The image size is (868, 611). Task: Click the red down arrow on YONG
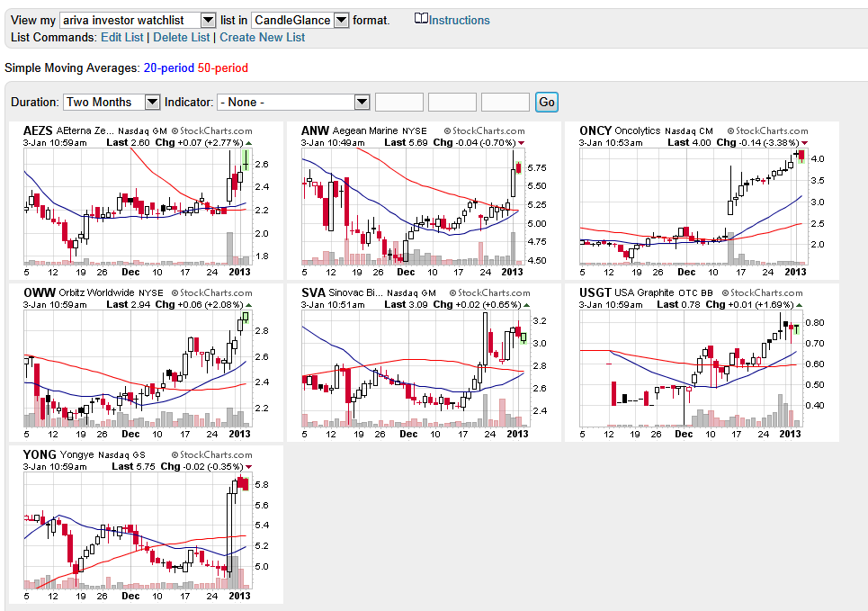pos(248,467)
